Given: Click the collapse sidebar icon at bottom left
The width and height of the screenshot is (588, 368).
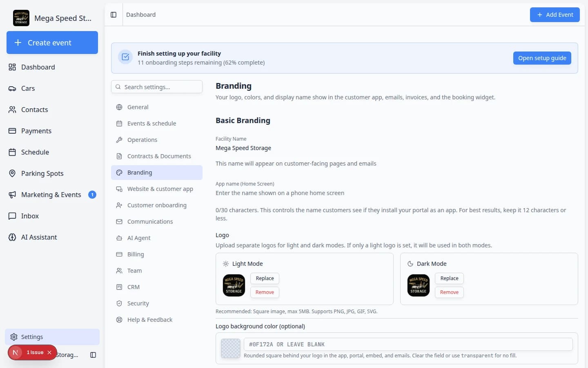Looking at the screenshot, I should click(x=93, y=355).
